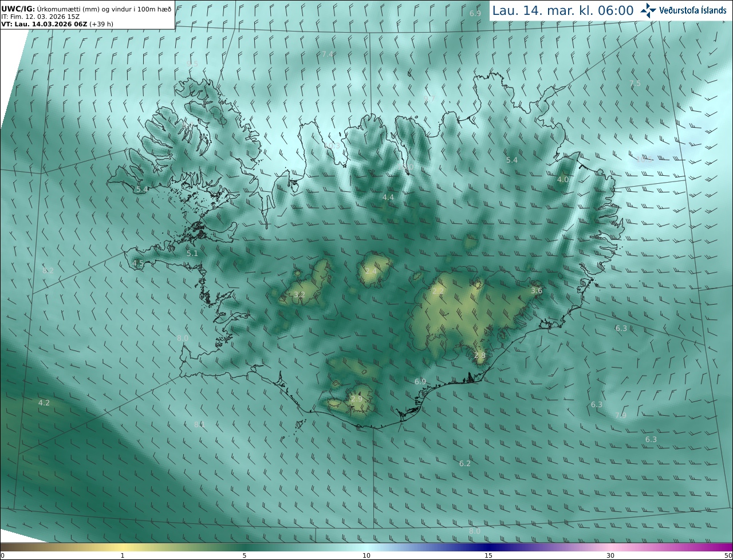Screen dimensions: 733x560
Task: Click the 4.2 value on the map
Action: coord(44,403)
